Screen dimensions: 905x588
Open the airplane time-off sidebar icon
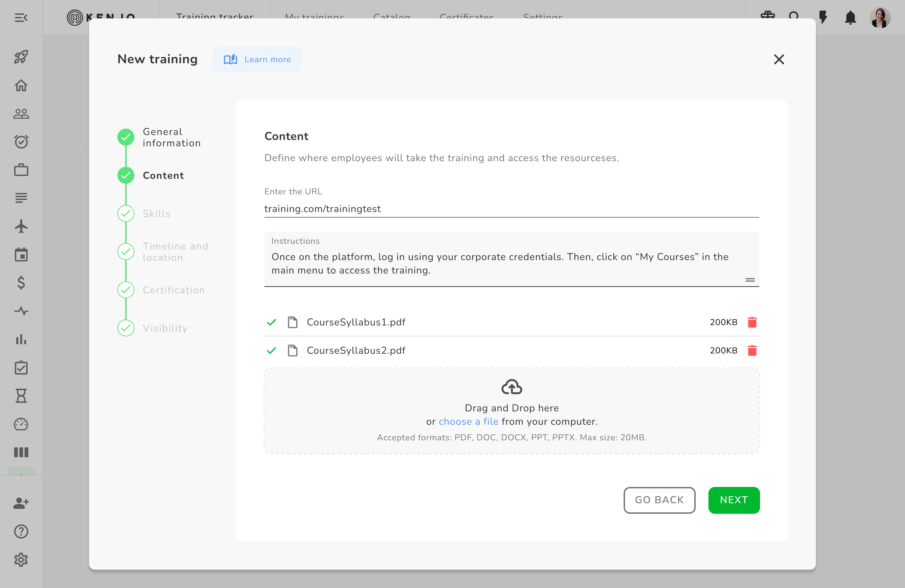click(x=21, y=227)
